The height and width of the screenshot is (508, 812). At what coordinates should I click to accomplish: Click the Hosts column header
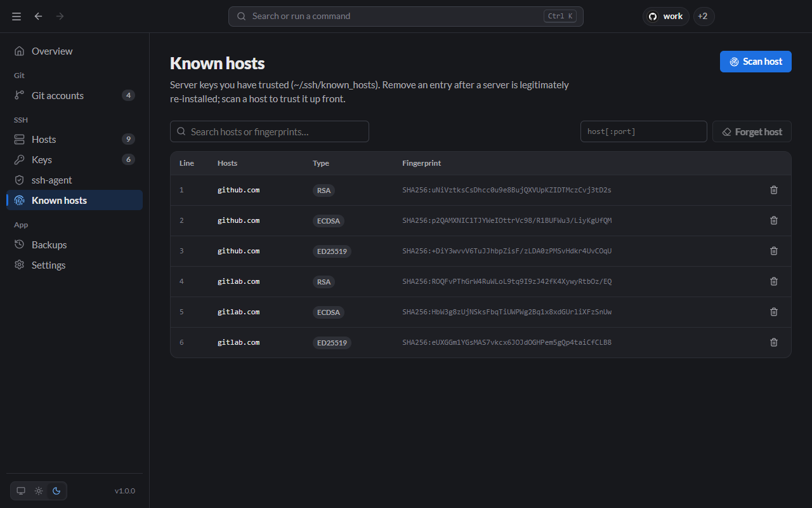click(227, 163)
